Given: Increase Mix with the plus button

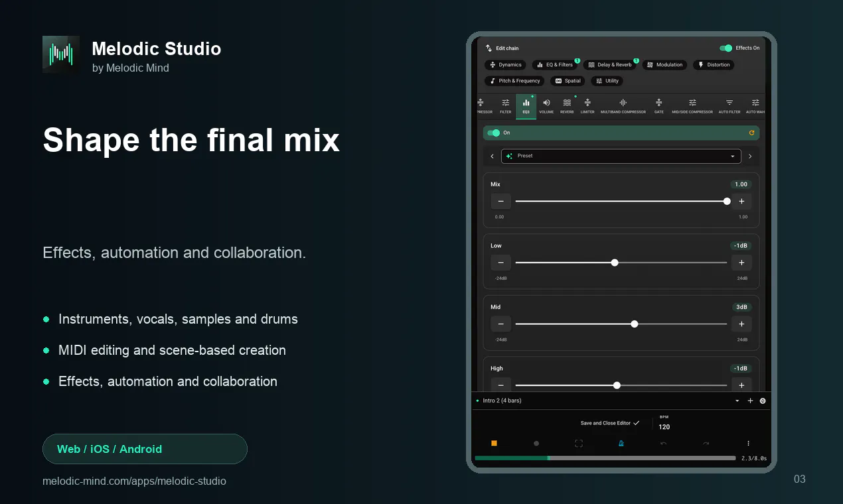Looking at the screenshot, I should tap(741, 202).
